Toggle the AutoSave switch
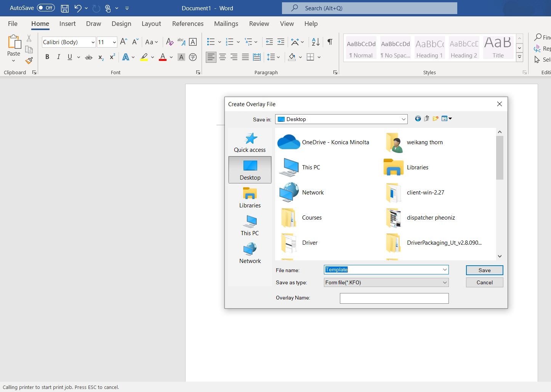The image size is (551, 392). point(46,8)
